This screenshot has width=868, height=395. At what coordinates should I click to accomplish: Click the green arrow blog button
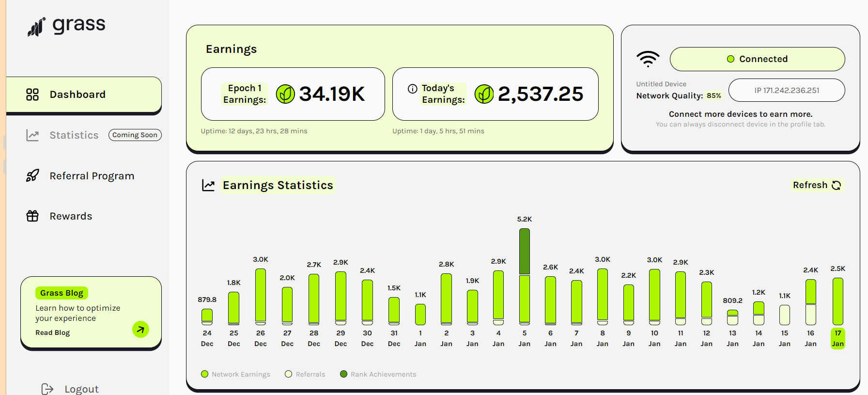click(140, 330)
